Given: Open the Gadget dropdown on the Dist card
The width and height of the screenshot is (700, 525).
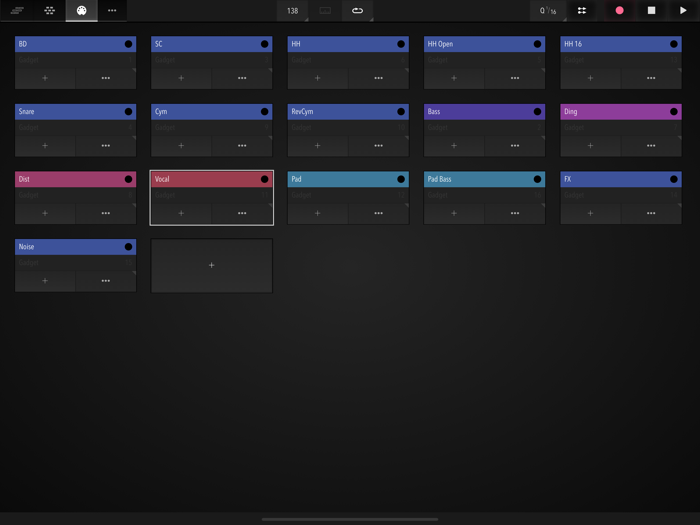Looking at the screenshot, I should [x=75, y=195].
